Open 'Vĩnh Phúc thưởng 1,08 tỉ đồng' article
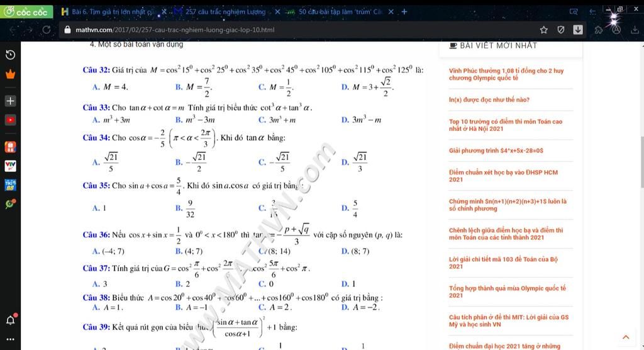Viewport: 644px width, 350px height. [506, 74]
